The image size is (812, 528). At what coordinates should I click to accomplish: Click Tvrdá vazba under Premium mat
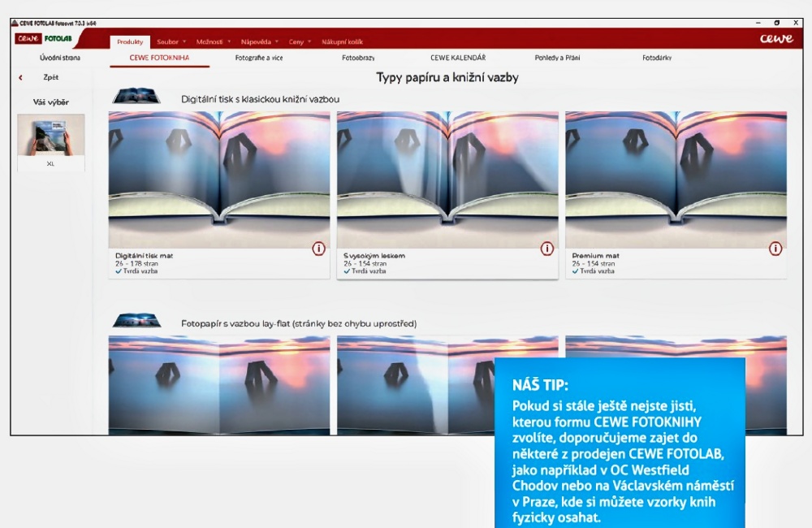(597, 271)
